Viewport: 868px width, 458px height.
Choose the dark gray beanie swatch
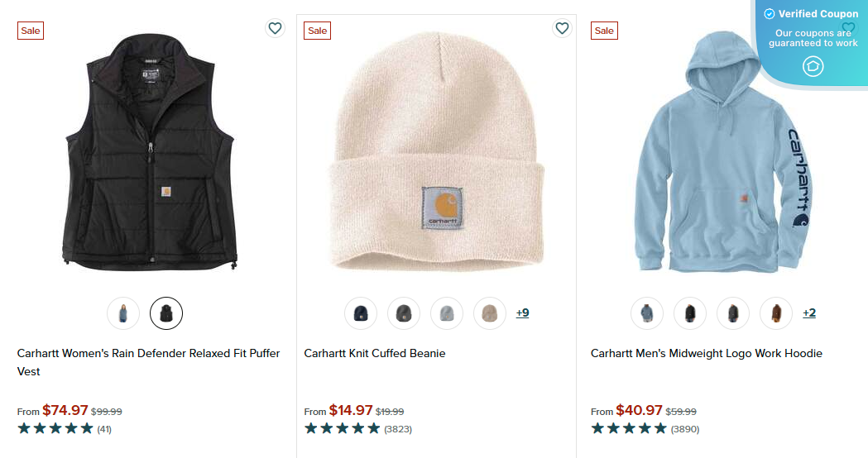click(x=404, y=313)
